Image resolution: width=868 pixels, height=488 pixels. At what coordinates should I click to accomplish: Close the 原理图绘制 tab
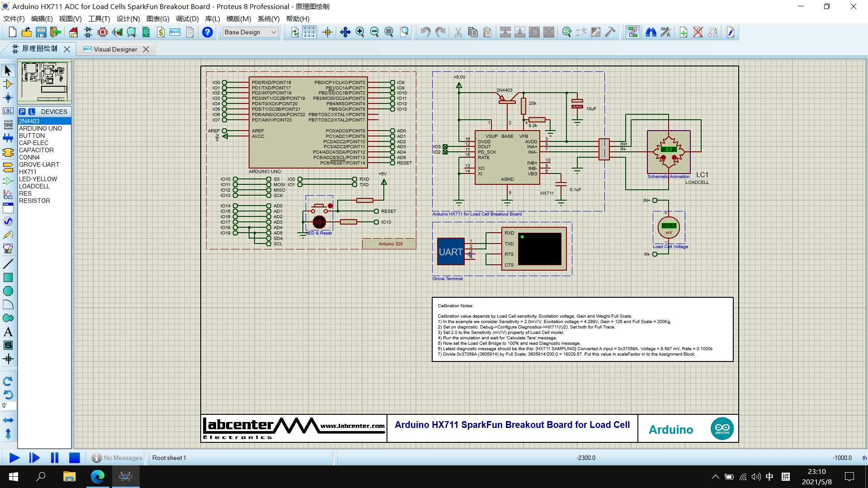point(67,49)
